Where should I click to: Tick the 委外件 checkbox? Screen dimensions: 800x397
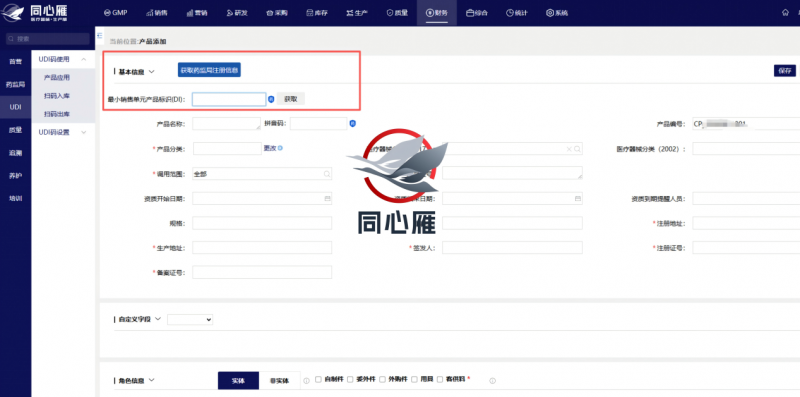point(350,380)
